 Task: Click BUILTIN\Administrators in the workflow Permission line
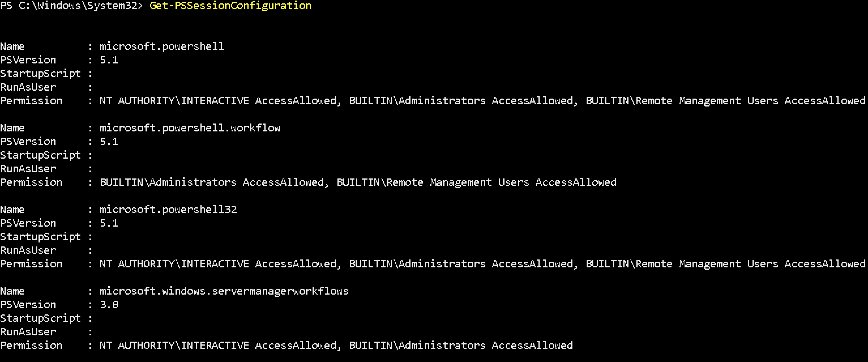pyautogui.click(x=168, y=182)
